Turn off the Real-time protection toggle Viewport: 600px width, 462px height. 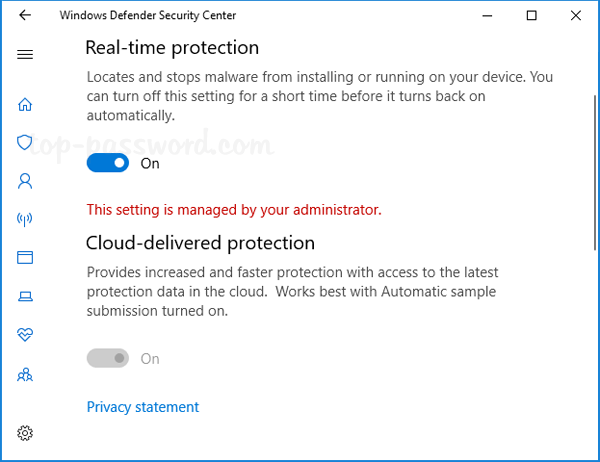[108, 163]
